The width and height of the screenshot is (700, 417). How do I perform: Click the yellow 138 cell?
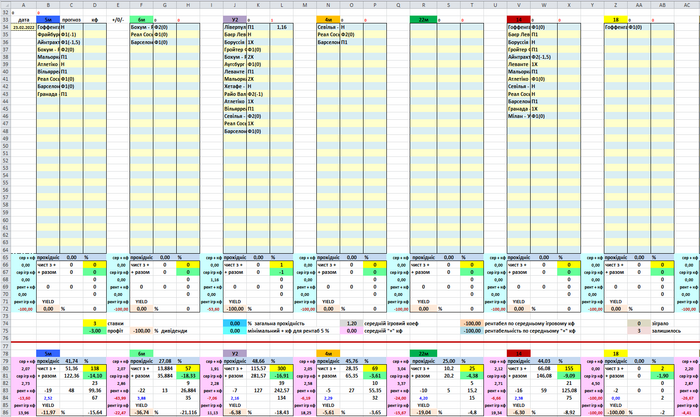(95, 368)
